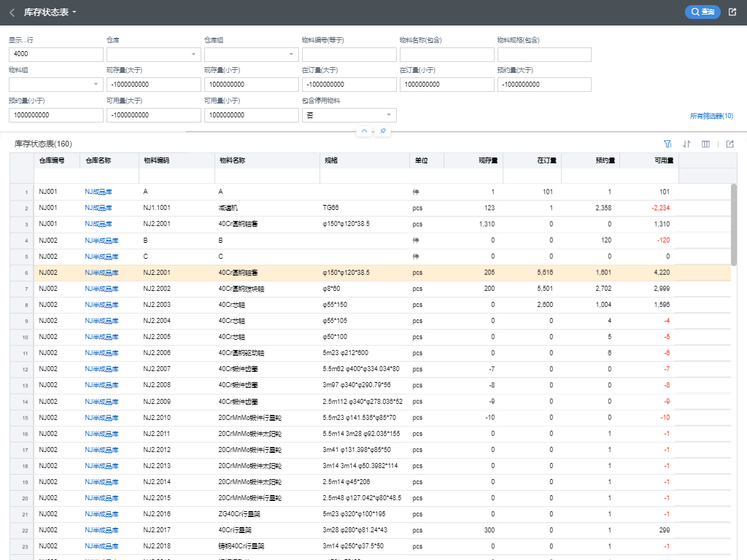Click the 预约量(大于) input field
747x560 pixels.
(544, 85)
